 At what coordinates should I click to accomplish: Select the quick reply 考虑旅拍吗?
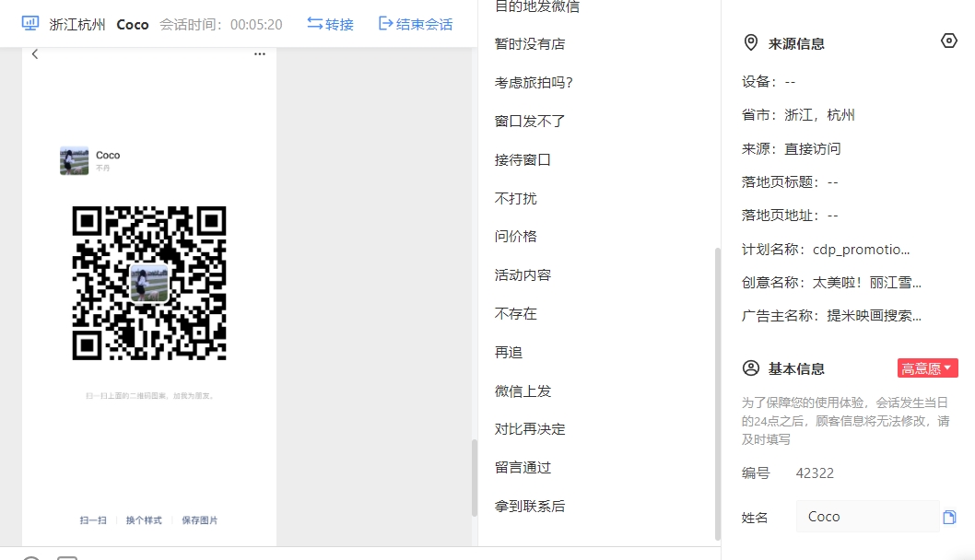pyautogui.click(x=534, y=83)
